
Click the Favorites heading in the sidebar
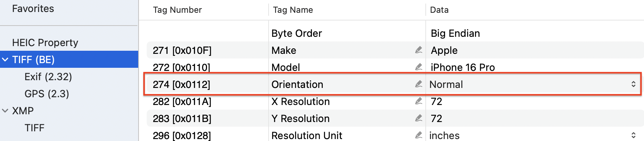point(33,9)
